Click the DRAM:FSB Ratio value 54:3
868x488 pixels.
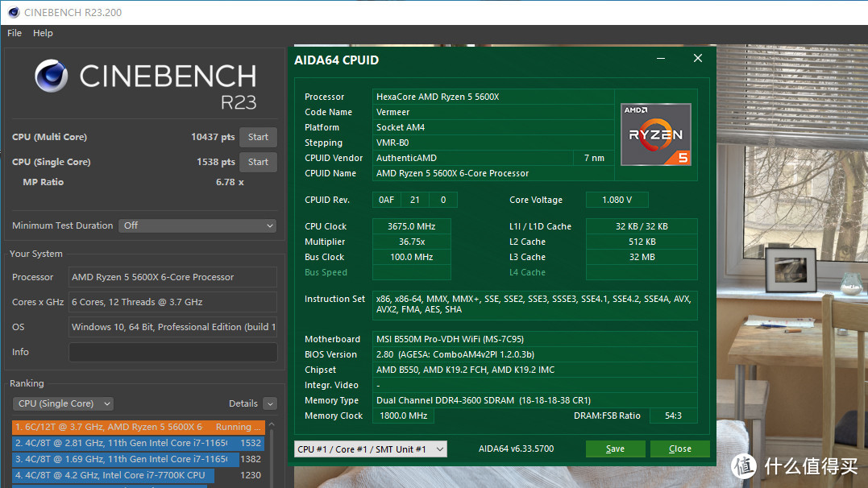coord(673,416)
